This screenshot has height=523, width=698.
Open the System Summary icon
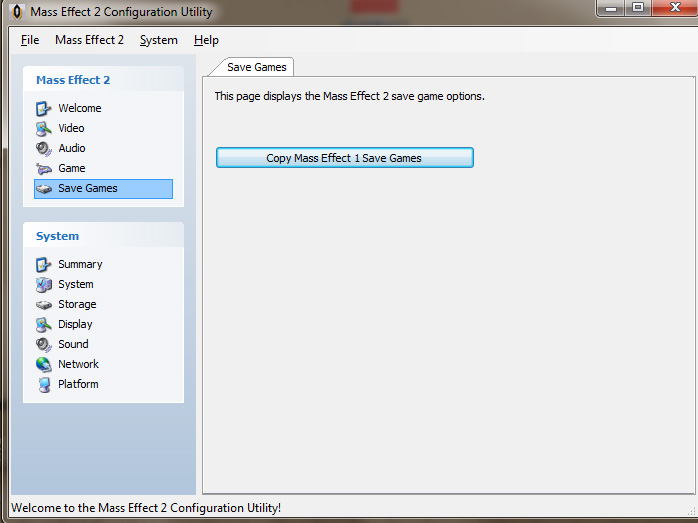(43, 264)
